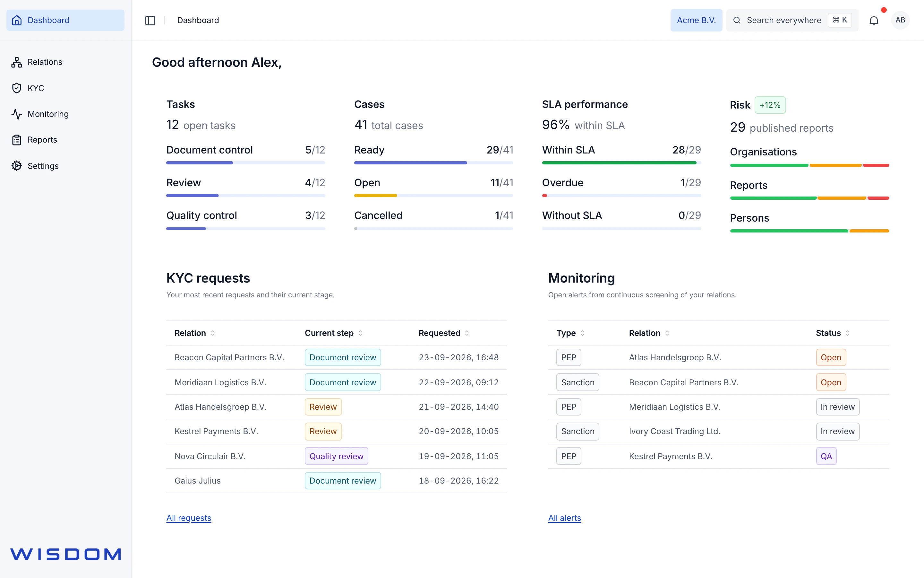This screenshot has width=924, height=578.
Task: Click the Relations network icon
Action: [17, 62]
